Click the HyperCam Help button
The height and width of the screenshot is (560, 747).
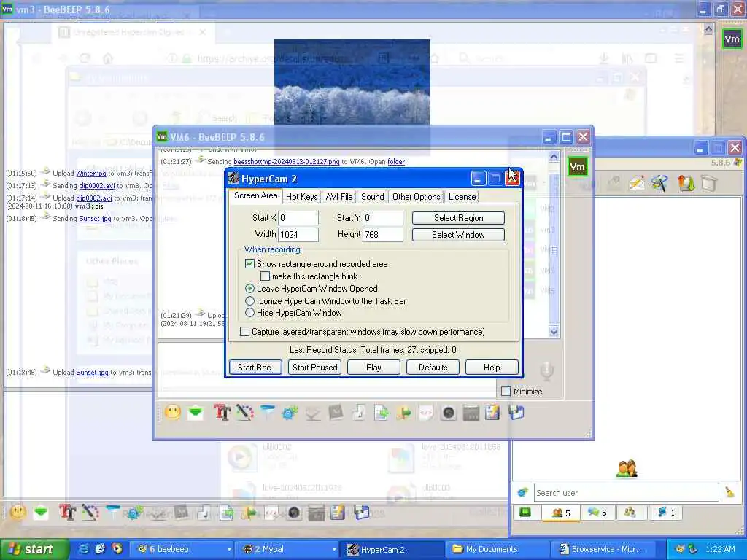tap(492, 367)
